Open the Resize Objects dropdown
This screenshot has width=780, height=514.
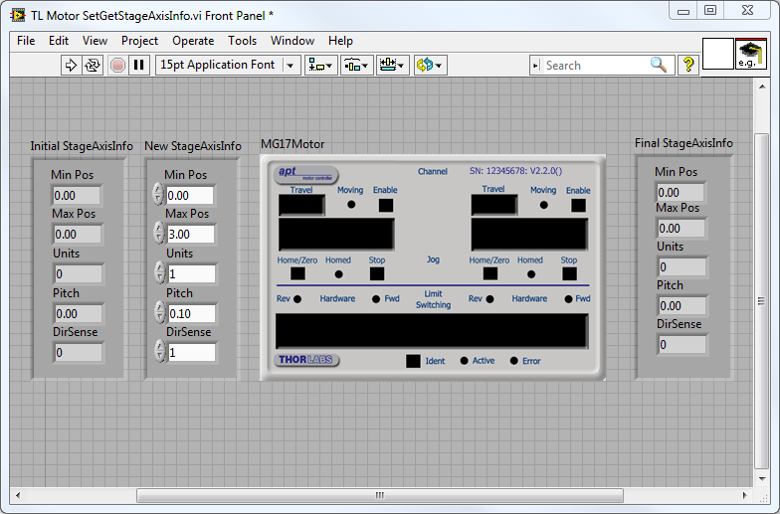coord(392,65)
